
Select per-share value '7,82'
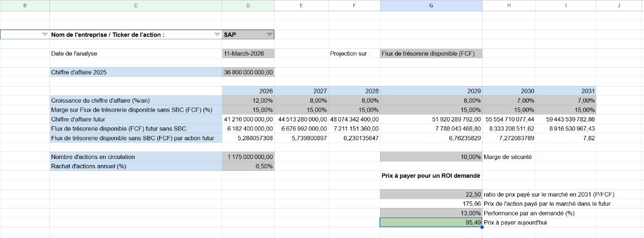tap(566, 138)
